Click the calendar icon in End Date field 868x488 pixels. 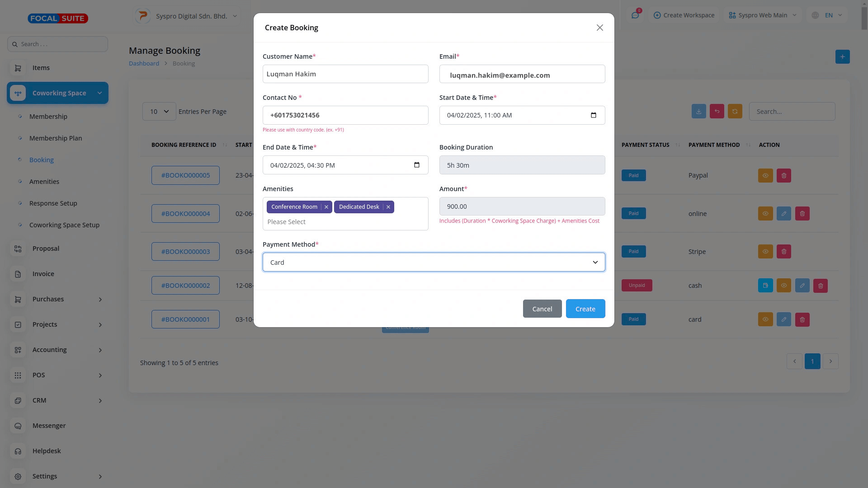(x=417, y=165)
